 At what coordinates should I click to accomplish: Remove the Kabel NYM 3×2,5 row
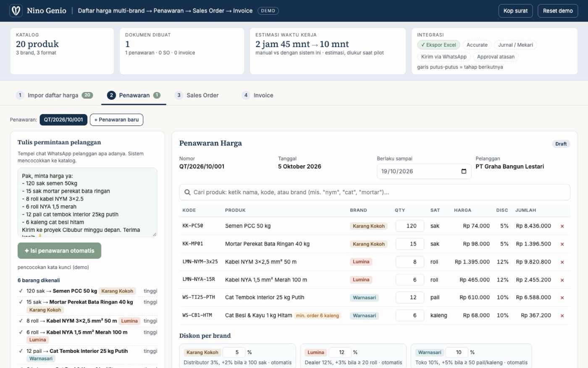click(562, 262)
